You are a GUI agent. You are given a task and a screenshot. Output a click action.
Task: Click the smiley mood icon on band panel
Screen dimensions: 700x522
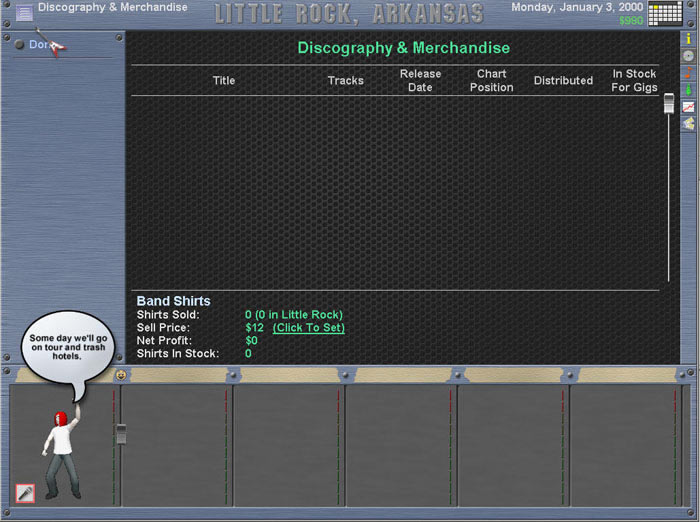(121, 375)
